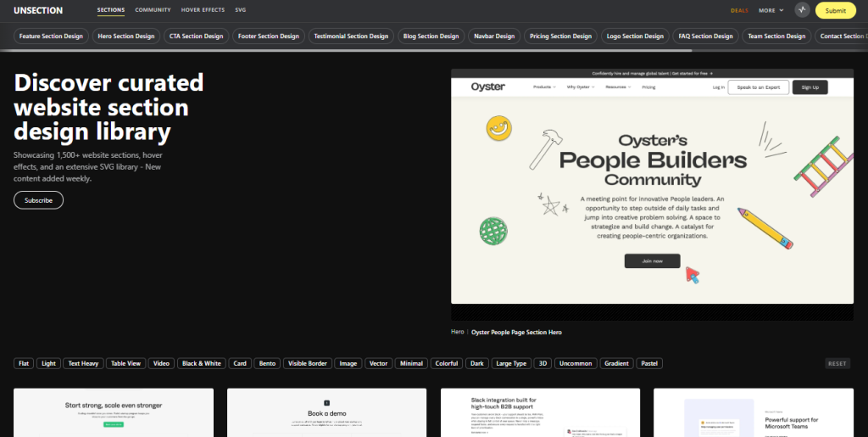Enable the Card filter tag
Screen dimensions: 868x437
click(240, 363)
